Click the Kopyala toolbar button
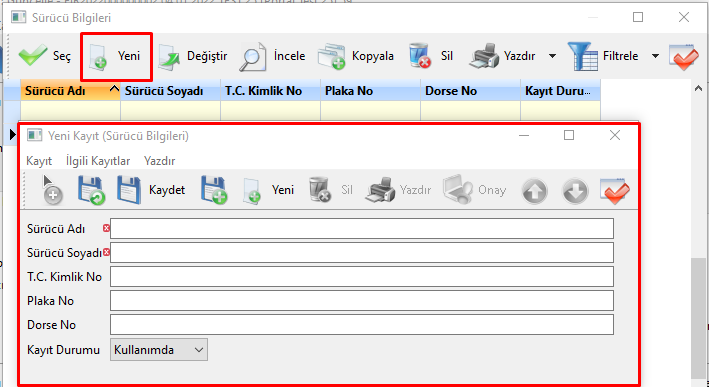 pos(356,56)
